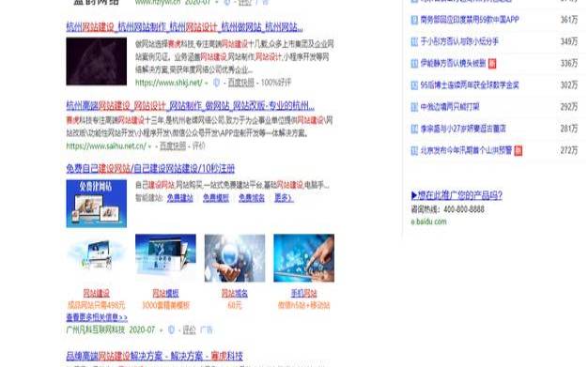This screenshot has width=588, height=367.
Task: Open hot search 商务部回应印度禁用59款中国APP
Action: click(x=470, y=20)
